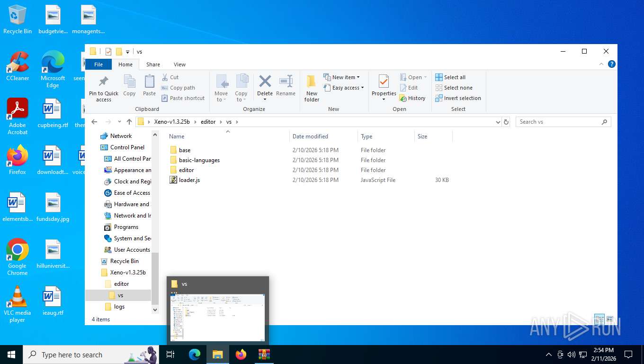Switch to the Home ribbon tab
Viewport: 644px width, 364px height.
(x=125, y=64)
